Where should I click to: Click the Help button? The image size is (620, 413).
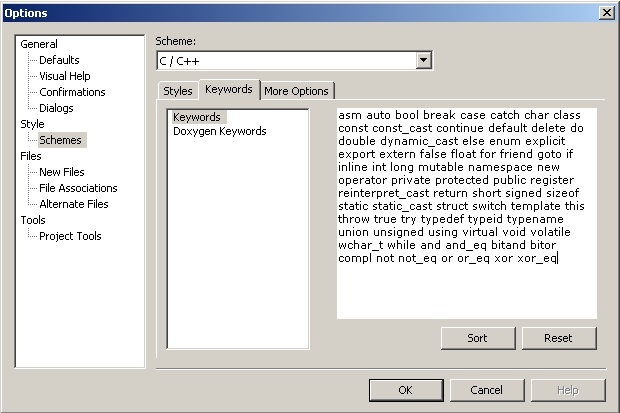tap(568, 390)
